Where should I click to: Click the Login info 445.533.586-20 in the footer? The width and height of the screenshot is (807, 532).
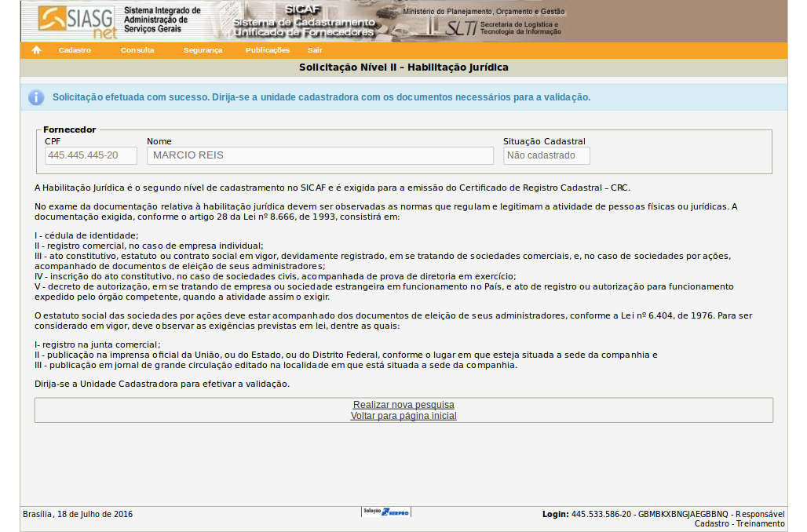point(663,519)
